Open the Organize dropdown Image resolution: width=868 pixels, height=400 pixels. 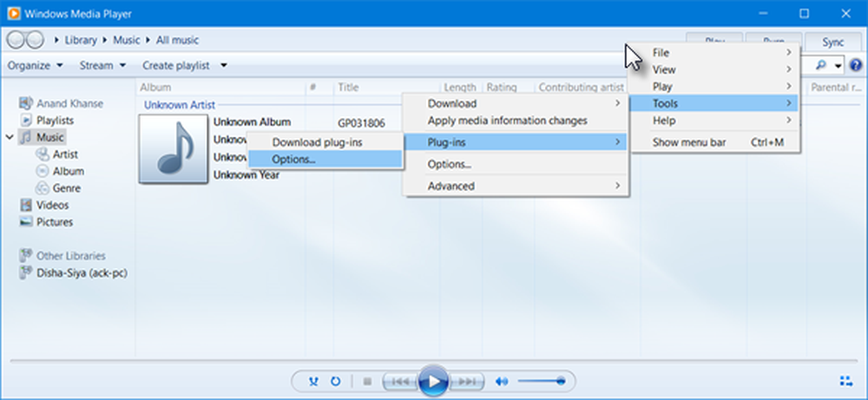(35, 65)
